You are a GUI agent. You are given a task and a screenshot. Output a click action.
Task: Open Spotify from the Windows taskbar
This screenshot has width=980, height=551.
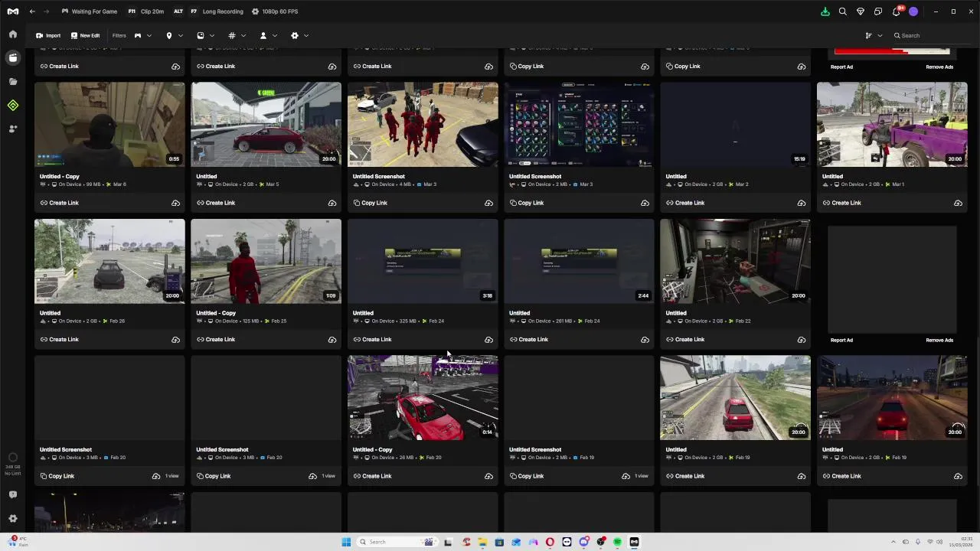(x=617, y=542)
